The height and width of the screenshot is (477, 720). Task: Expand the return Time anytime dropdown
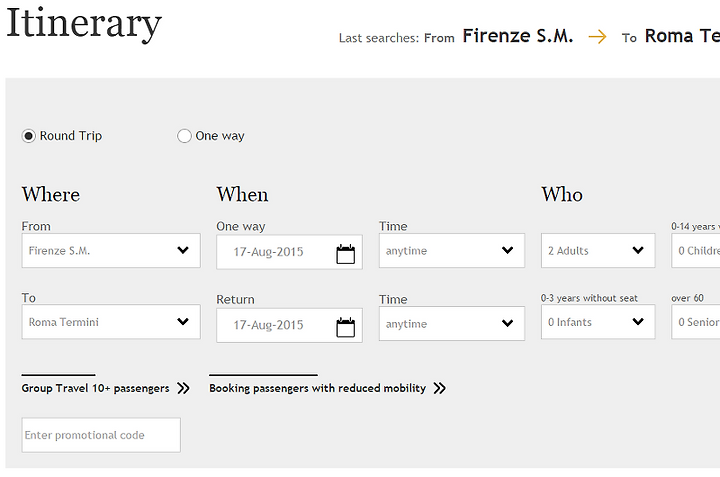click(451, 323)
